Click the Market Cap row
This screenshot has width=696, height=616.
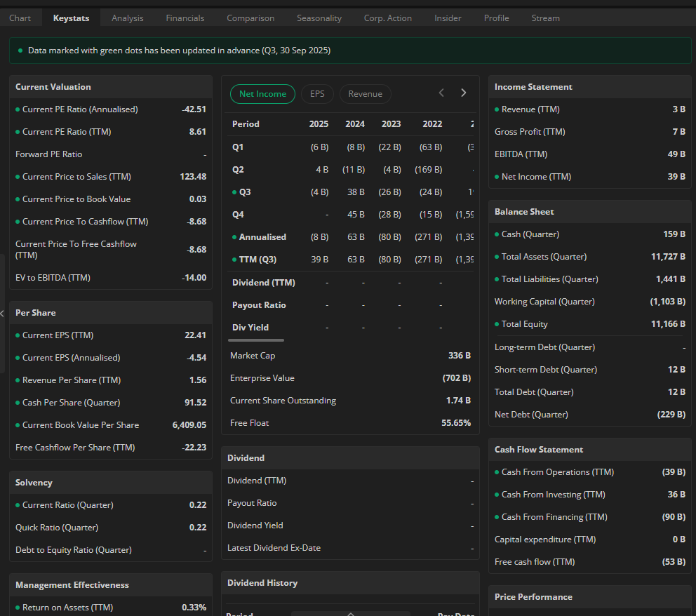(349, 356)
